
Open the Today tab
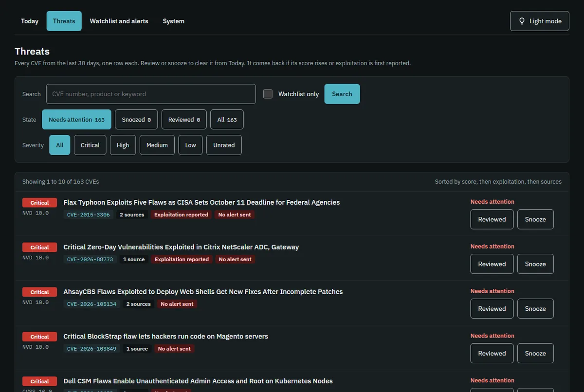point(30,21)
